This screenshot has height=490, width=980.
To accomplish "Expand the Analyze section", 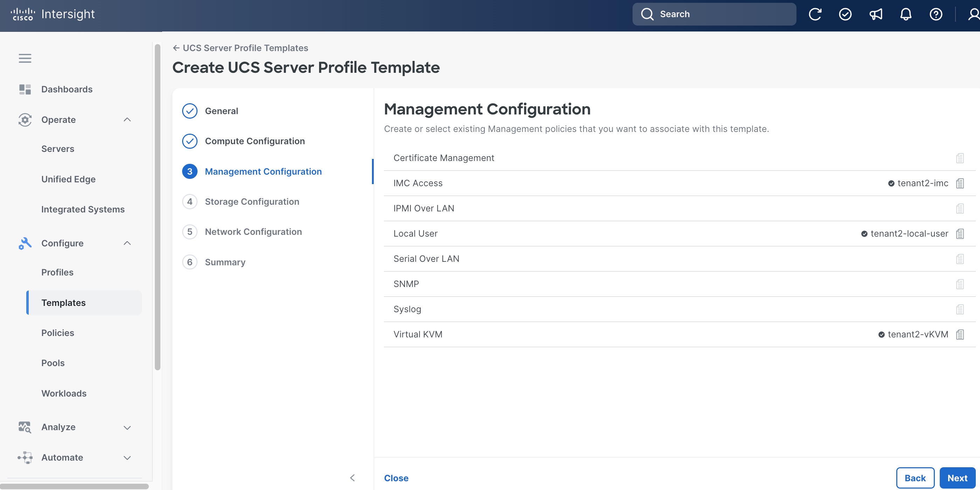I will coord(127,427).
